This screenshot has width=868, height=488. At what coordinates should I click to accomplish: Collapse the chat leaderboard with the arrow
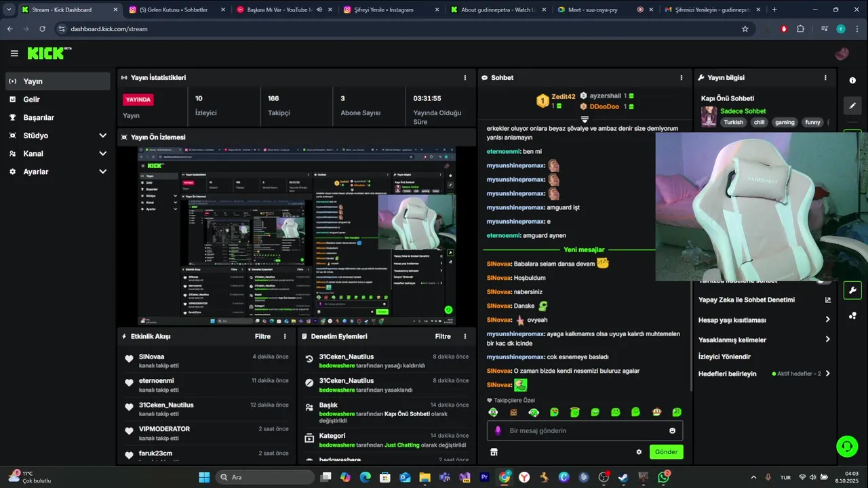pyautogui.click(x=584, y=119)
